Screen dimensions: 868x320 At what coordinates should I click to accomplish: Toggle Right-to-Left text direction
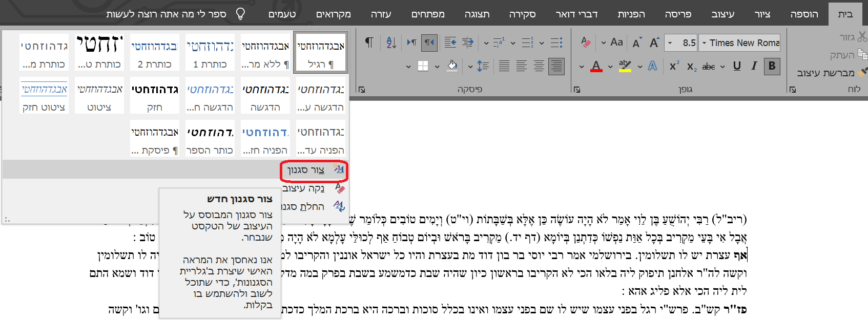click(429, 42)
